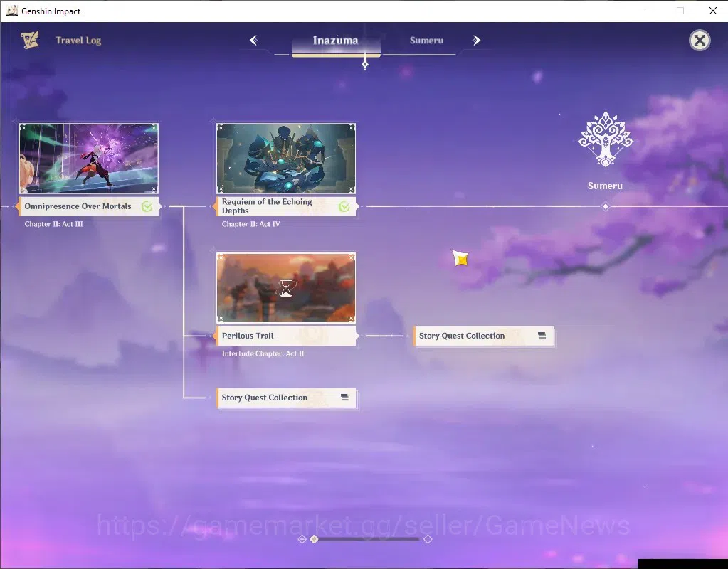Screen dimensions: 728x569
Task: Click completed checkmark on Omnipresence Over Mortals
Action: [x=147, y=206]
